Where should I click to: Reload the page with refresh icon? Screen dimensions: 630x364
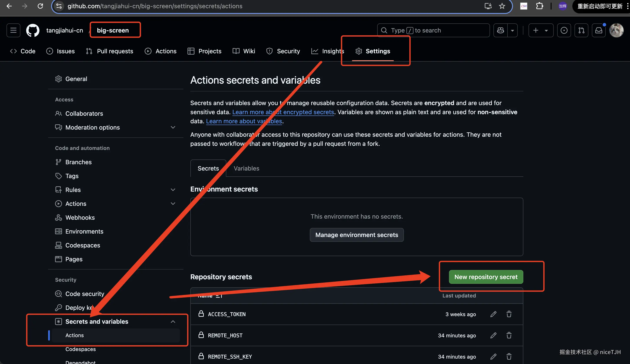coord(40,6)
